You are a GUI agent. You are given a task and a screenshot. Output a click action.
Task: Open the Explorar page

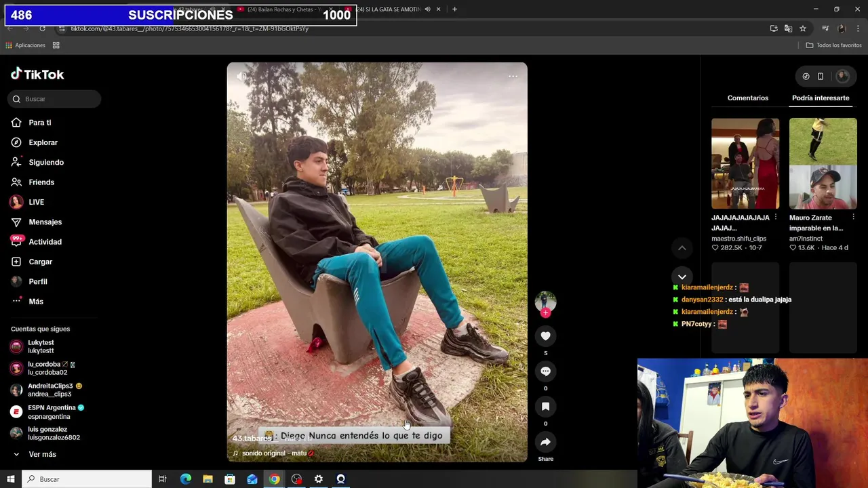[35, 142]
